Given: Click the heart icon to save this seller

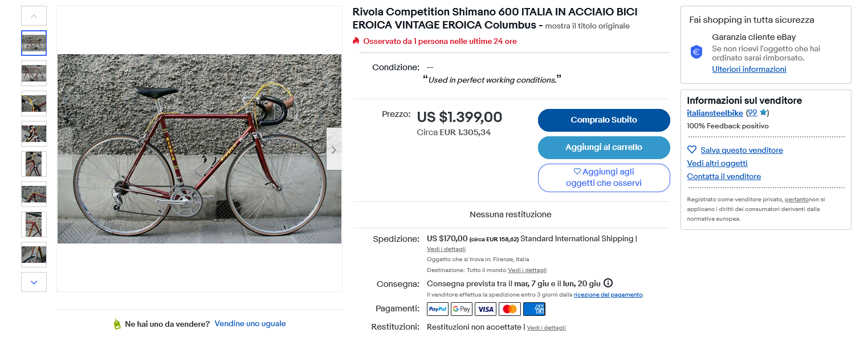Looking at the screenshot, I should [692, 150].
